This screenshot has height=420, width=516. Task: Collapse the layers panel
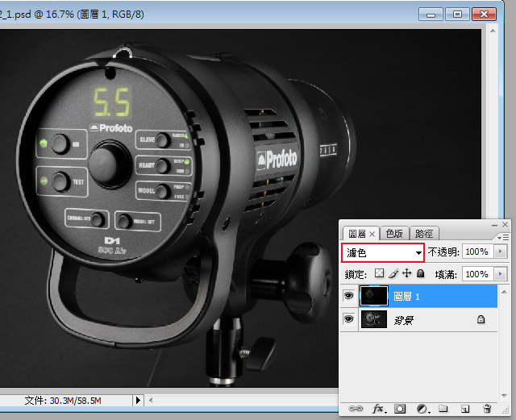494,225
